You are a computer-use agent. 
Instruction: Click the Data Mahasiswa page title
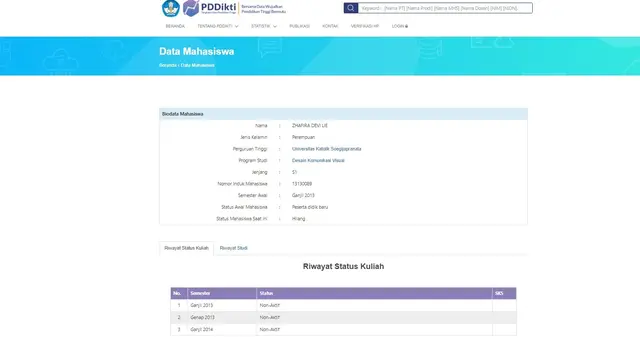pos(197,51)
